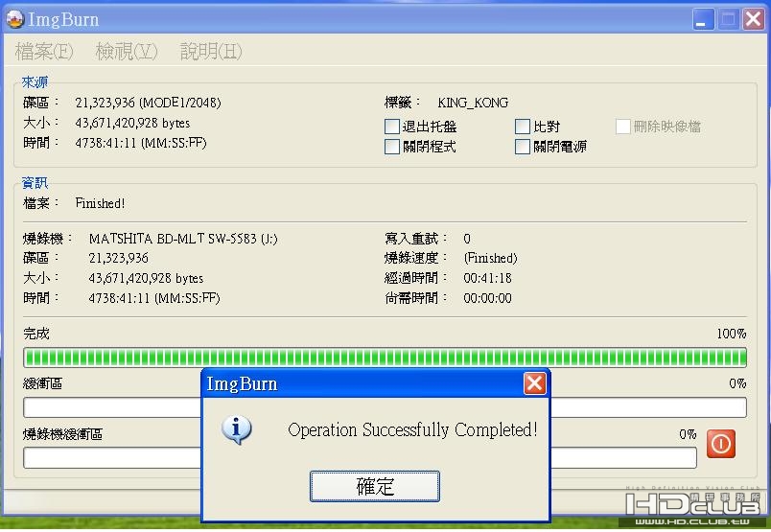This screenshot has height=532, width=771.
Task: Click 21,323,936 (MODE1/2048) sectors value
Action: [148, 103]
